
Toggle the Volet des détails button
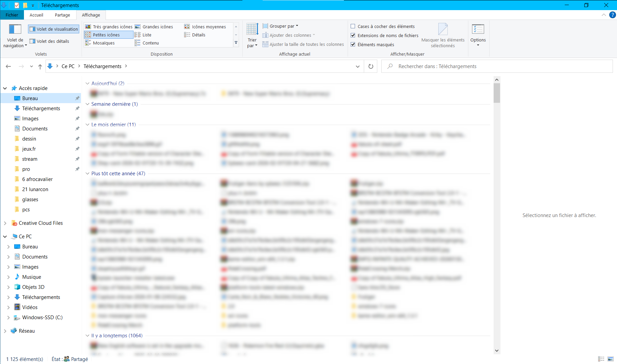(x=49, y=41)
